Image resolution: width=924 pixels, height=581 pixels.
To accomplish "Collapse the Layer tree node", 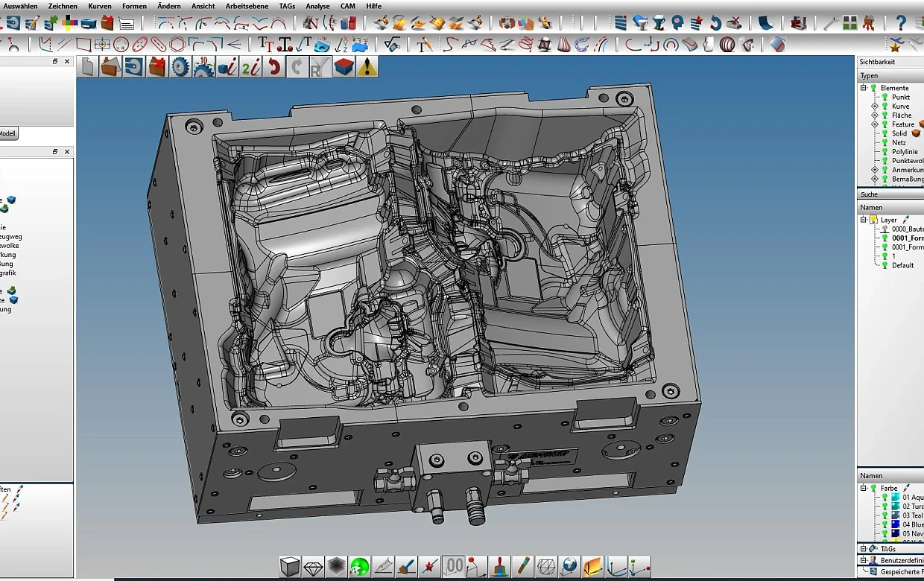I will [864, 220].
